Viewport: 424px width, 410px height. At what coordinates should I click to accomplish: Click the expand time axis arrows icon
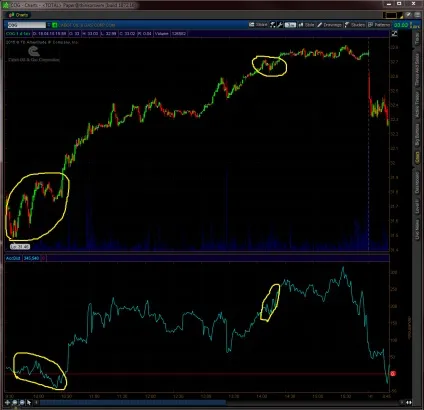[x=409, y=403]
